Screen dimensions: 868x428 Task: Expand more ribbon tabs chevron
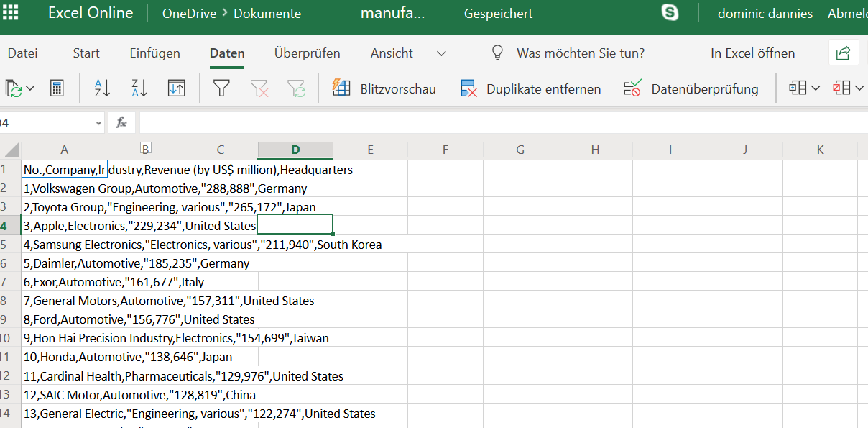point(441,53)
